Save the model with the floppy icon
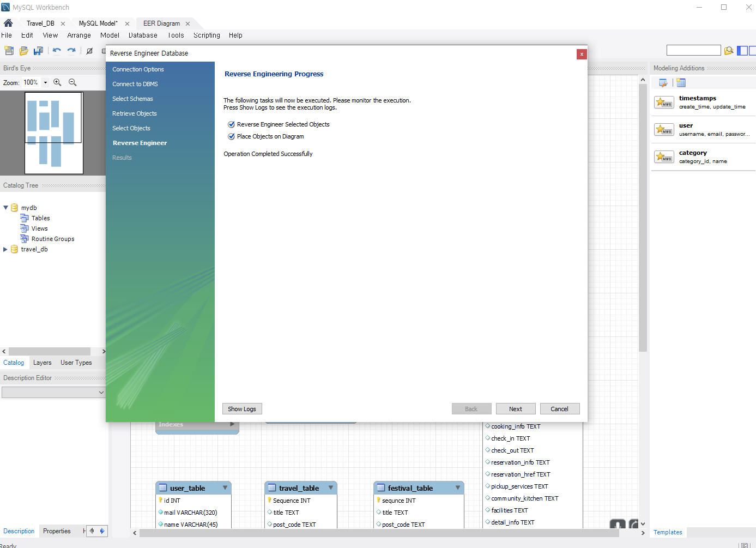Screen dimensions: 756x548 pos(38,51)
